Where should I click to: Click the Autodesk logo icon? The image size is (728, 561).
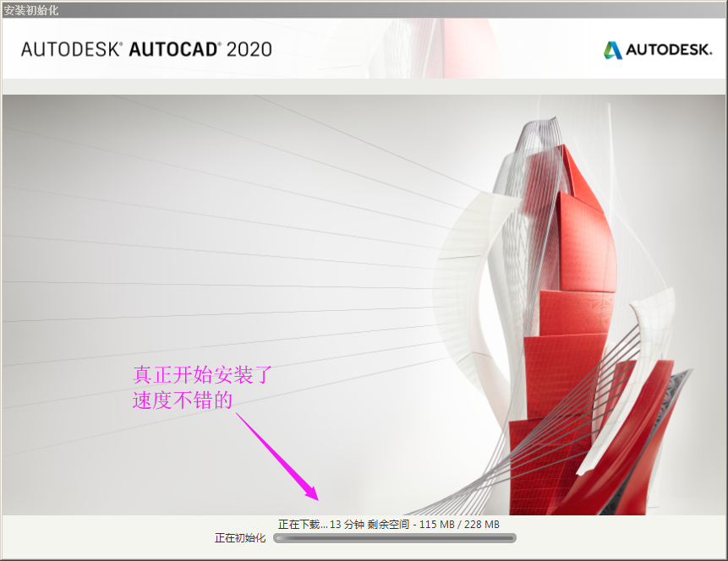(x=612, y=50)
